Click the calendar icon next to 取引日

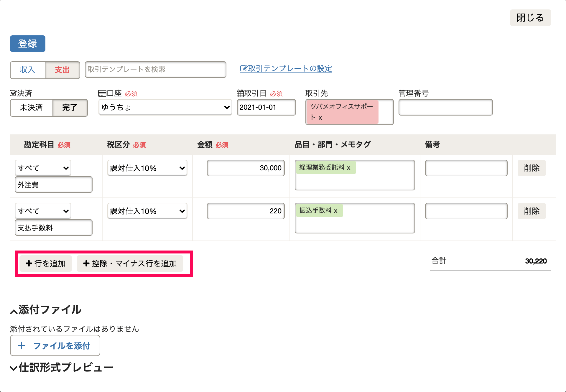pyautogui.click(x=241, y=93)
